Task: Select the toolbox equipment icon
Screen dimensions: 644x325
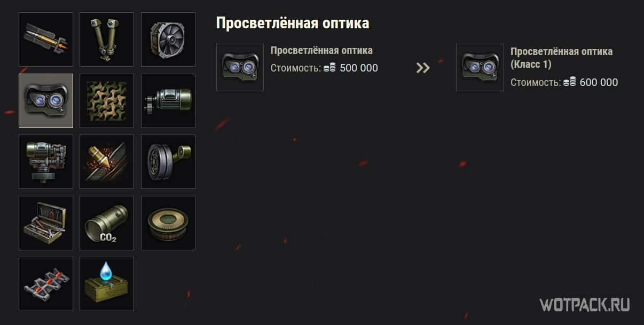Action: tap(46, 223)
